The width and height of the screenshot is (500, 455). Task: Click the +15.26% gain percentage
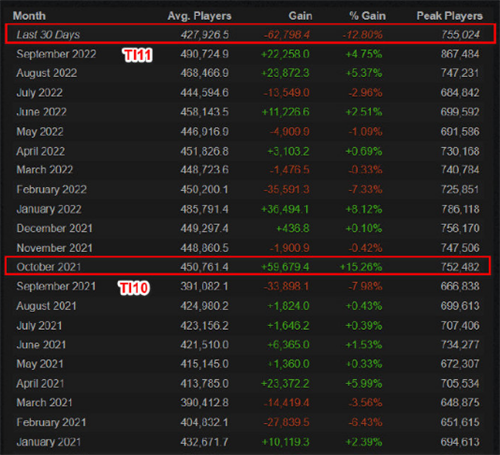point(361,267)
